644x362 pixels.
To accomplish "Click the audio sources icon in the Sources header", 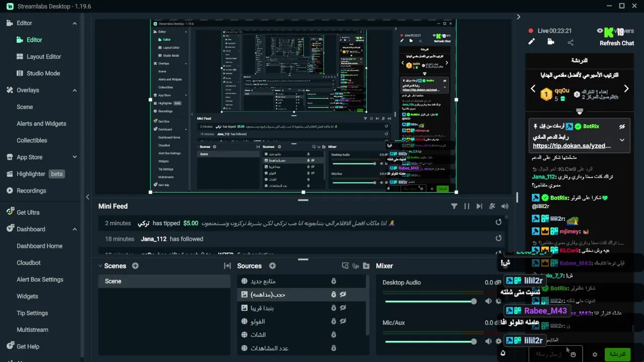I will (356, 266).
